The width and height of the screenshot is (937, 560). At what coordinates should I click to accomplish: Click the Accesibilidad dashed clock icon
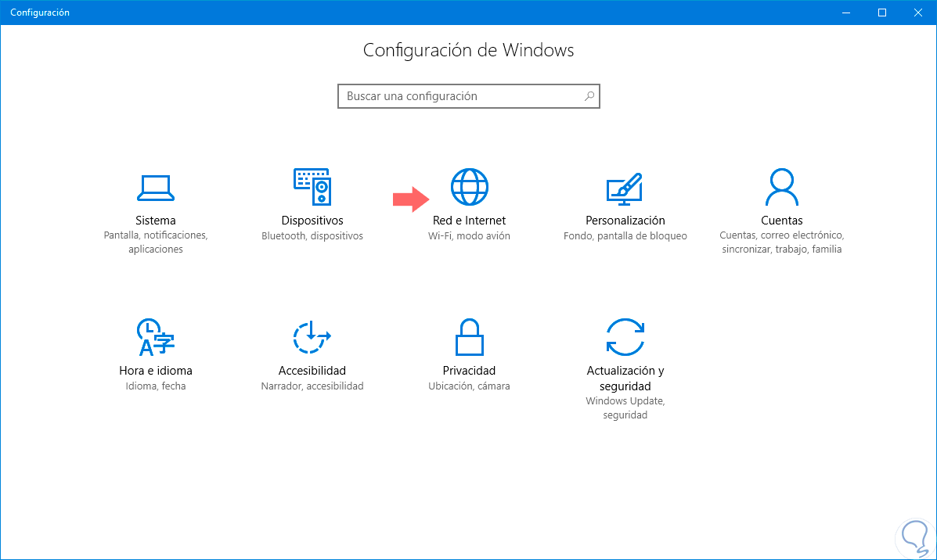click(x=312, y=338)
